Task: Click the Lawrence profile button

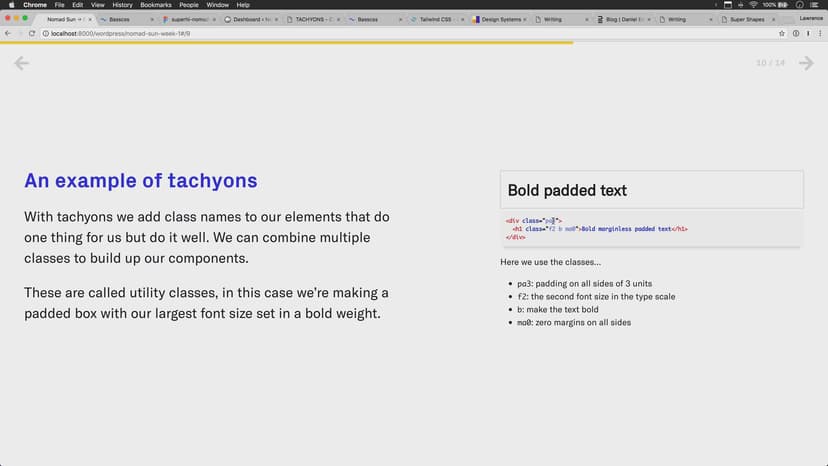Action: 809,18
